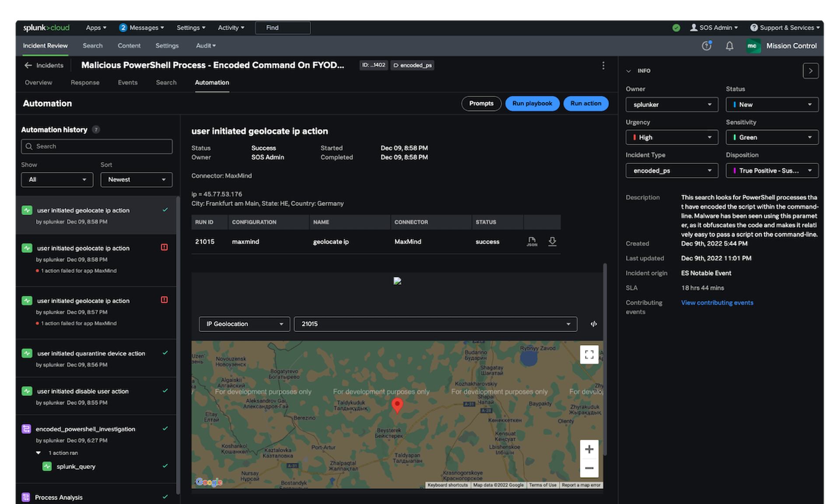Open the Show filter set to All
Screen dimensions: 840x504
pos(57,179)
